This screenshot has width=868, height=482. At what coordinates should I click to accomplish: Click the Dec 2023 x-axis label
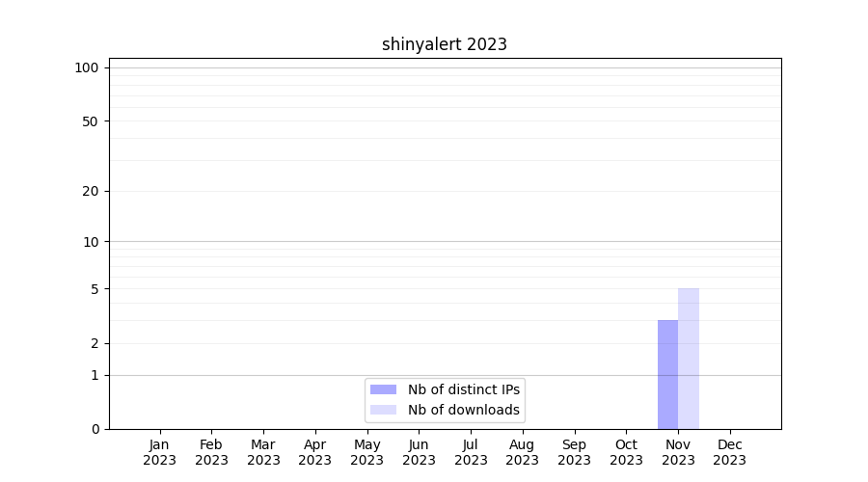(x=729, y=452)
